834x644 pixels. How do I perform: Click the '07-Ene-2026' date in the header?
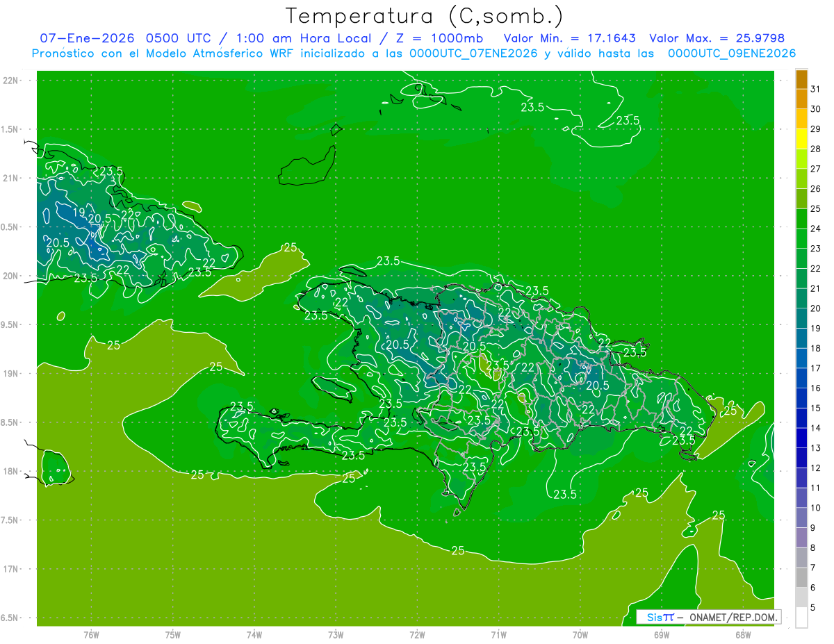(88, 38)
